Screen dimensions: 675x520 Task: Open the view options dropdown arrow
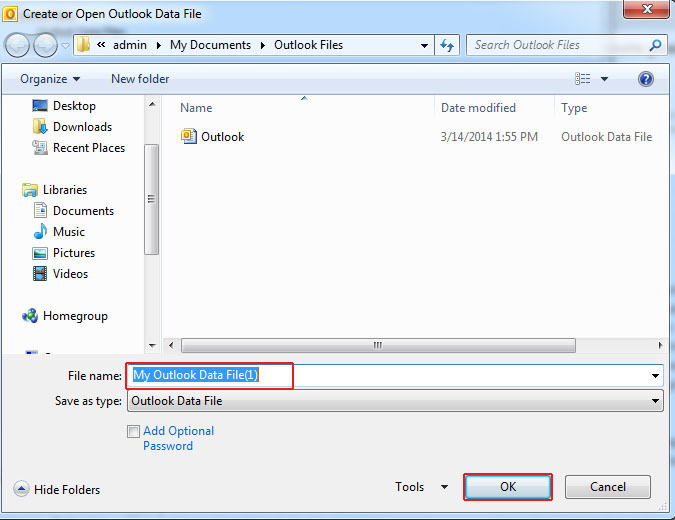tap(604, 79)
